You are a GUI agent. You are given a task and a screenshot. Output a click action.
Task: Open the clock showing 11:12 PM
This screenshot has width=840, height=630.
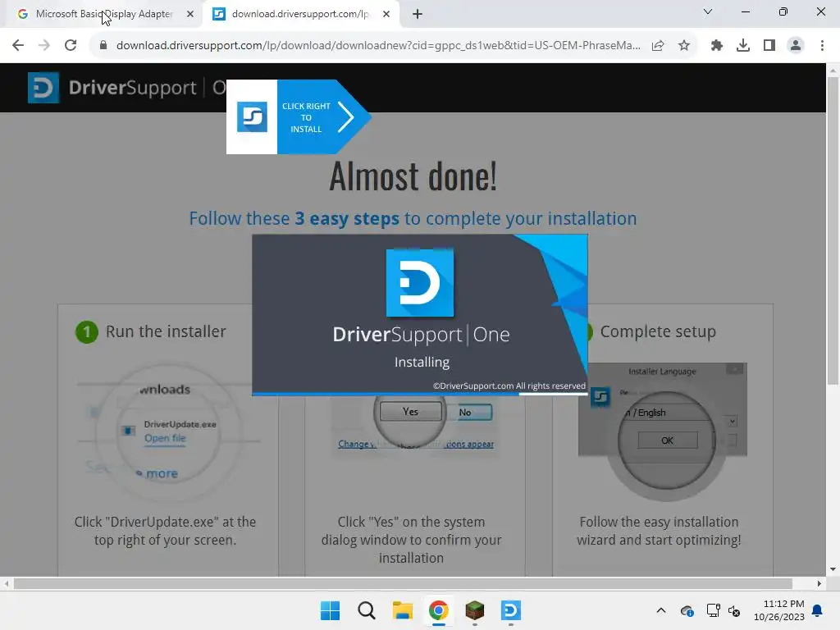click(x=779, y=610)
